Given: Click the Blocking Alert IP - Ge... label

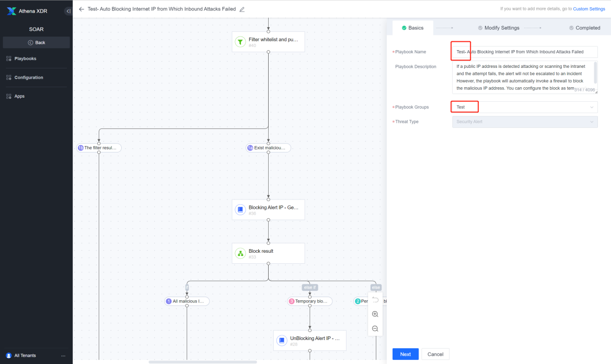Looking at the screenshot, I should (273, 207).
